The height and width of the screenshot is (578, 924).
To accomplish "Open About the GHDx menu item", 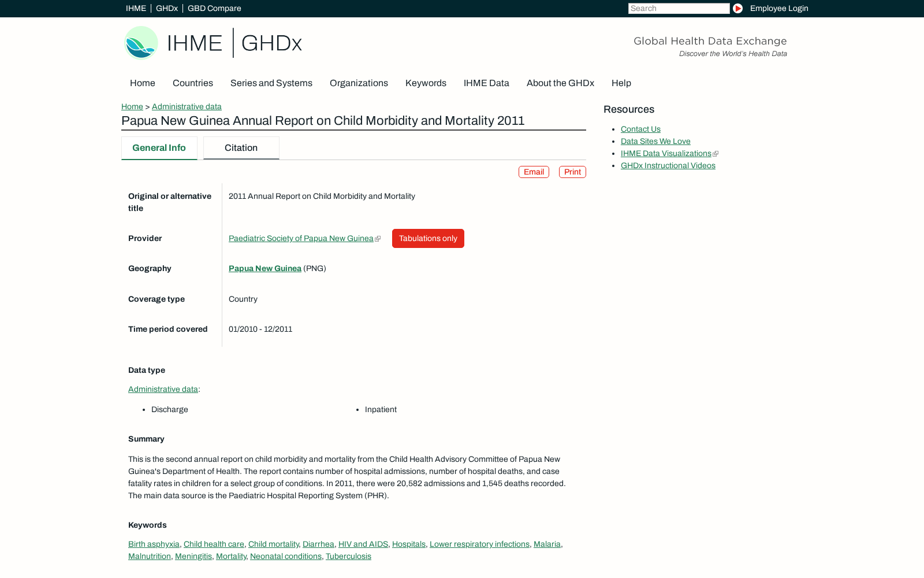I will point(560,83).
